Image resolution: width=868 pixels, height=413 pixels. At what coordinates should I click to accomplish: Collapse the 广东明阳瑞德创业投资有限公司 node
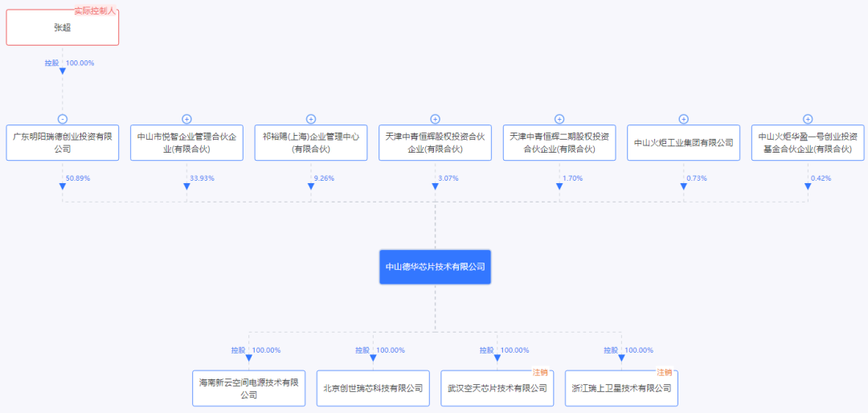click(63, 119)
